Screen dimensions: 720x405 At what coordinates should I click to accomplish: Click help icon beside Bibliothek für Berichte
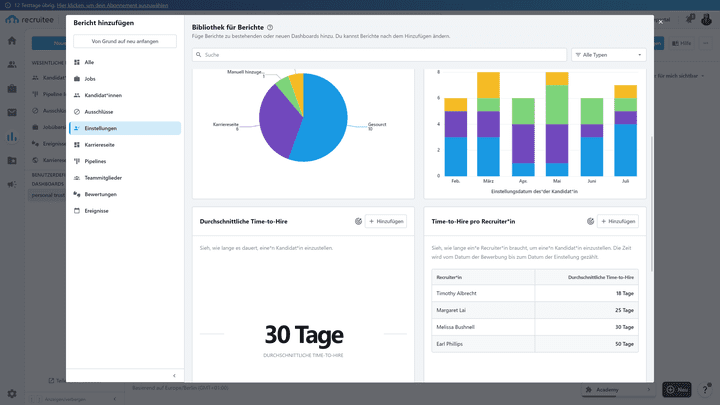[x=270, y=28]
